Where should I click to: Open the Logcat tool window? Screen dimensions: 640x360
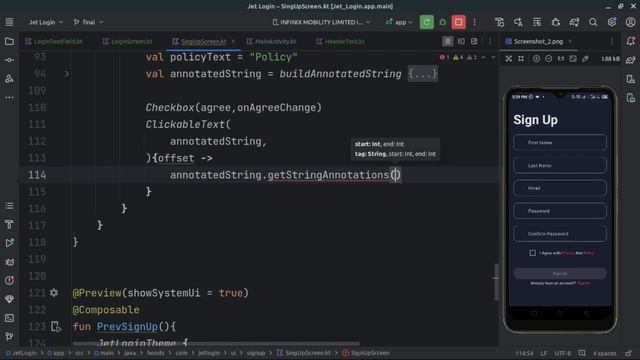(x=9, y=262)
